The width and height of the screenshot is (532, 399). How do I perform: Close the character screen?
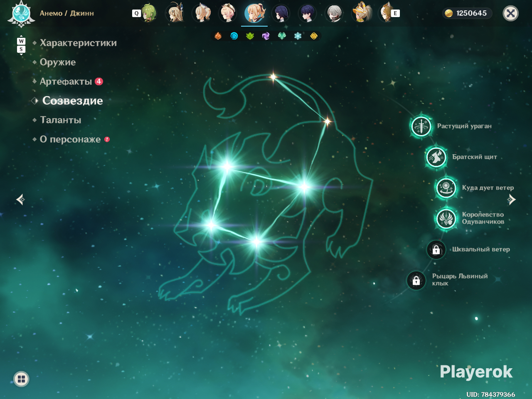click(x=511, y=13)
